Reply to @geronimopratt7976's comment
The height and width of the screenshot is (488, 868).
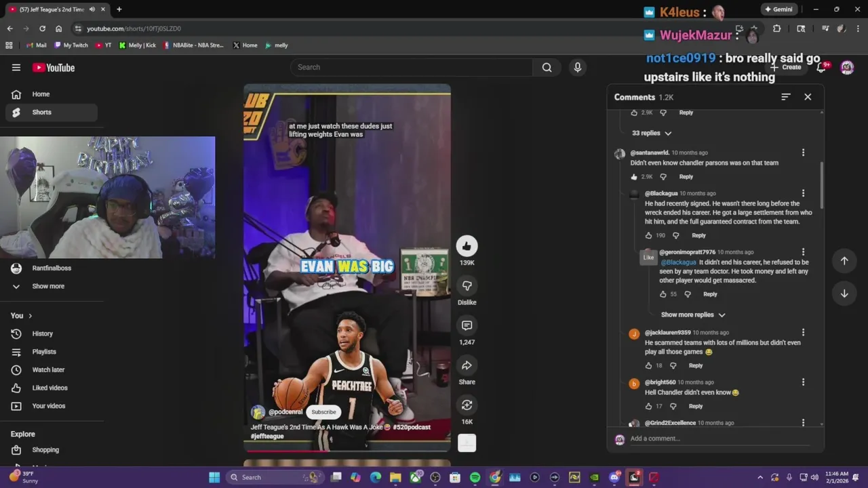[710, 294]
